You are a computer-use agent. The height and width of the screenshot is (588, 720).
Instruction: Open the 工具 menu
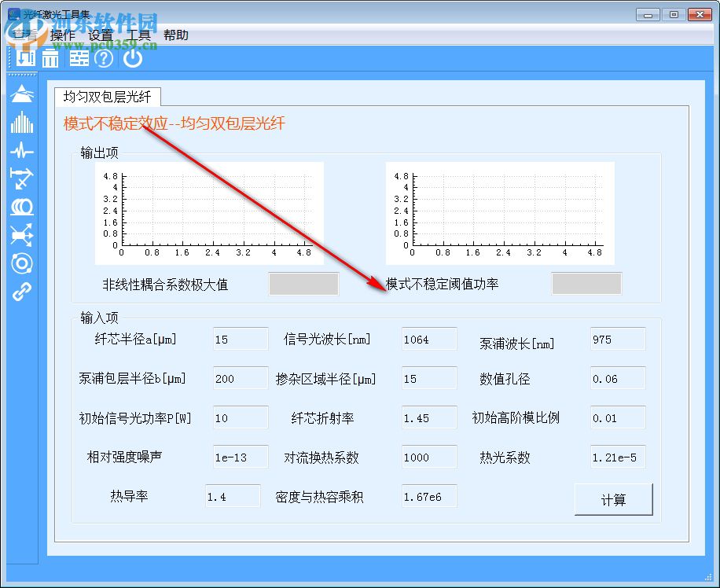[141, 35]
